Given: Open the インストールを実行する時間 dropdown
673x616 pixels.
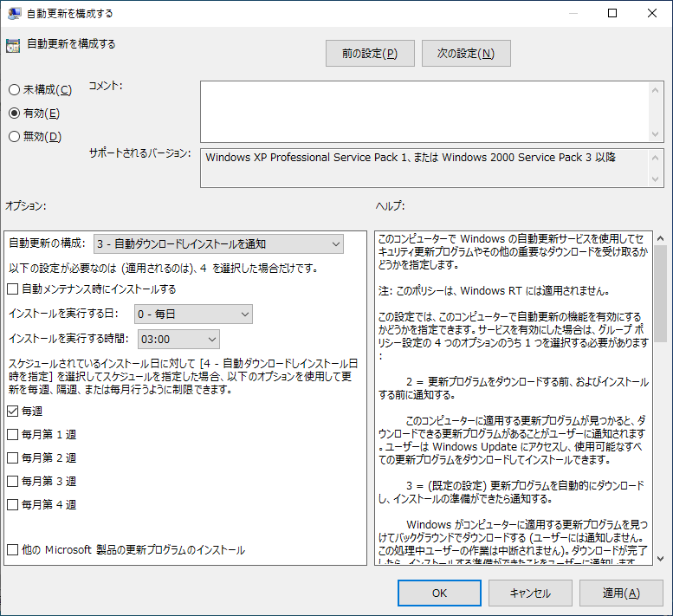Looking at the screenshot, I should click(x=178, y=339).
